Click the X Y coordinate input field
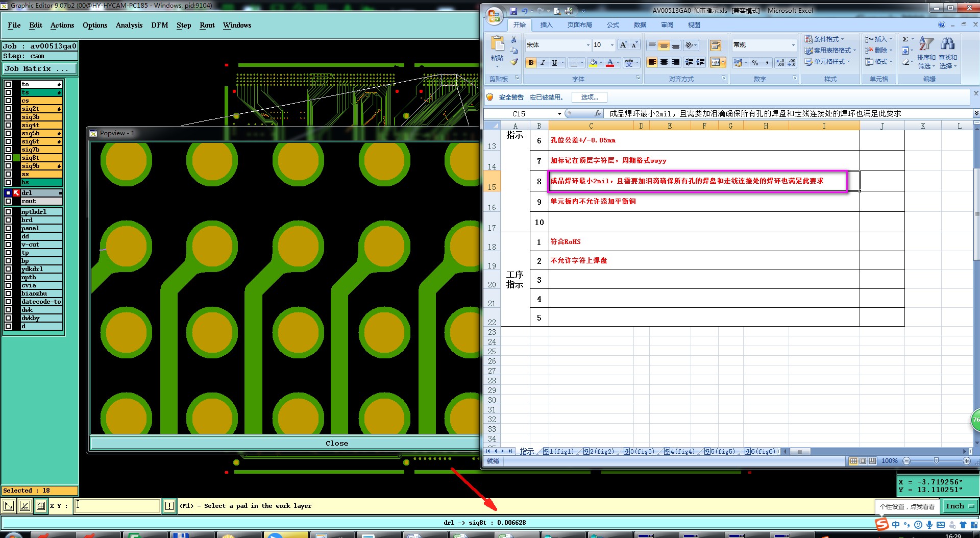 click(x=117, y=506)
